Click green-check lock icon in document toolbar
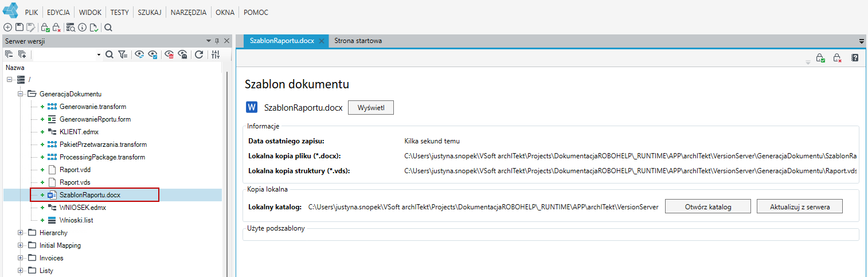The image size is (868, 277). pos(820,58)
